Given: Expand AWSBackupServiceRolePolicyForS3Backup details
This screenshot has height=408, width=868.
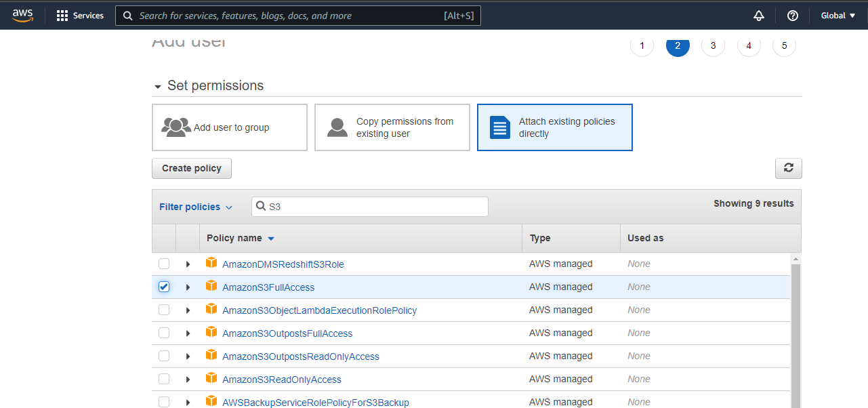Looking at the screenshot, I should (x=188, y=403).
